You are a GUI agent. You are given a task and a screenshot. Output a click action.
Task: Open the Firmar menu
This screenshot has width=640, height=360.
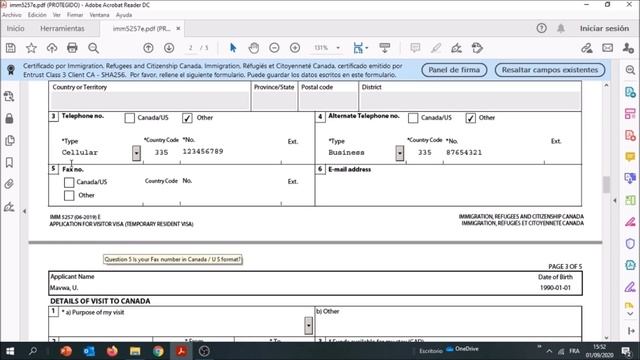[75, 15]
